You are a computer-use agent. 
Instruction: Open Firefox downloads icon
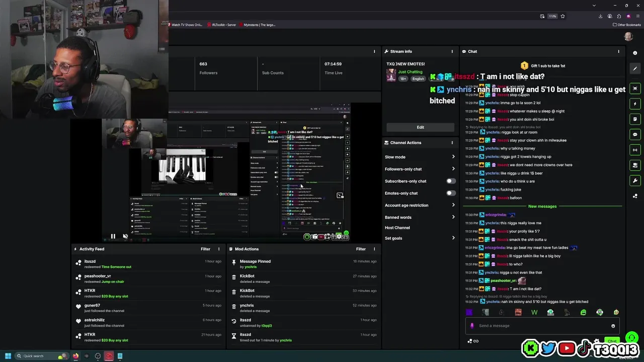coord(600,16)
